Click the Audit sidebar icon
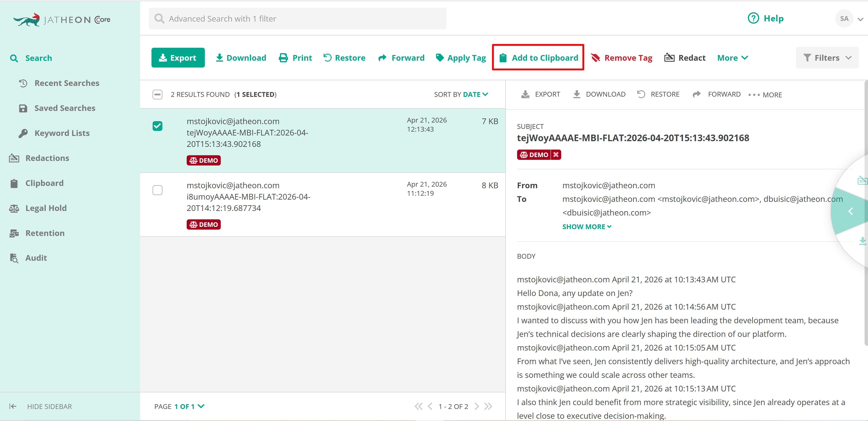 pyautogui.click(x=14, y=258)
